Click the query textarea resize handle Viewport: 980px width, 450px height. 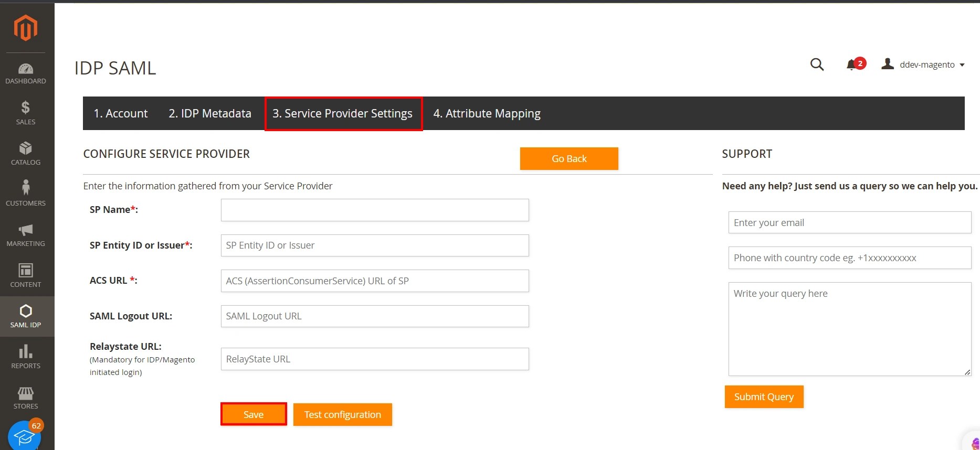click(x=967, y=372)
